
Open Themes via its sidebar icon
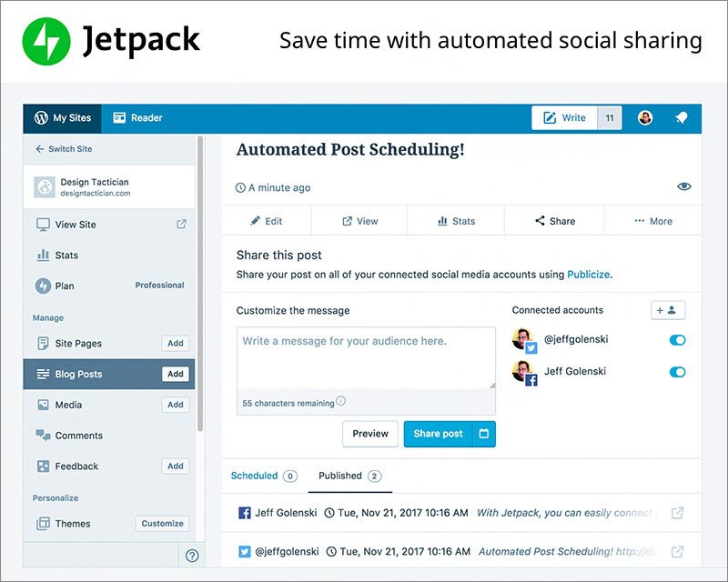pos(41,524)
